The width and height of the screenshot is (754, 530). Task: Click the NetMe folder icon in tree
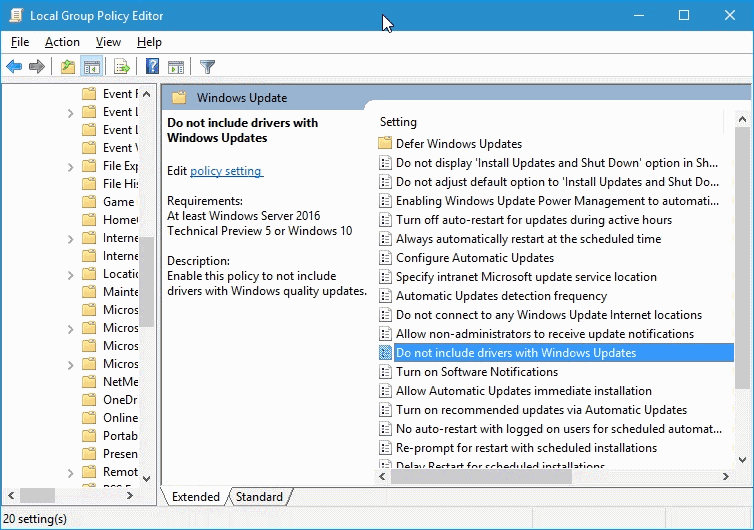pyautogui.click(x=89, y=382)
